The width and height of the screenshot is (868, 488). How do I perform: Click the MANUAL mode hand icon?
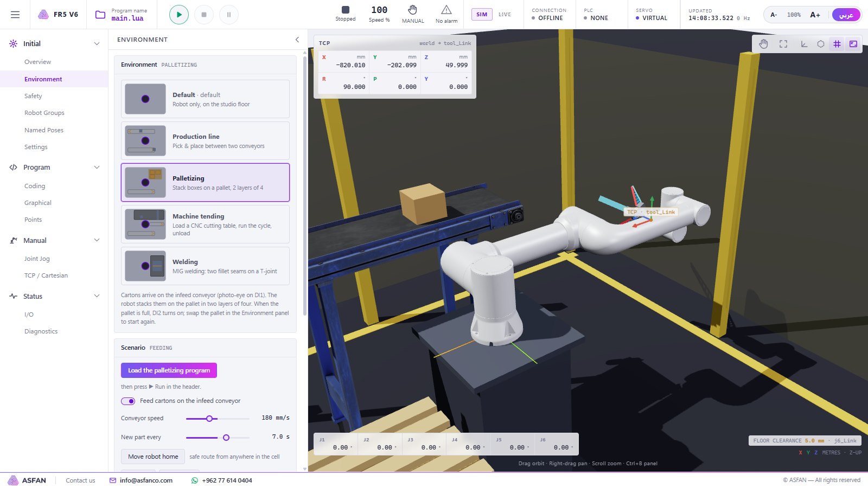pyautogui.click(x=413, y=10)
